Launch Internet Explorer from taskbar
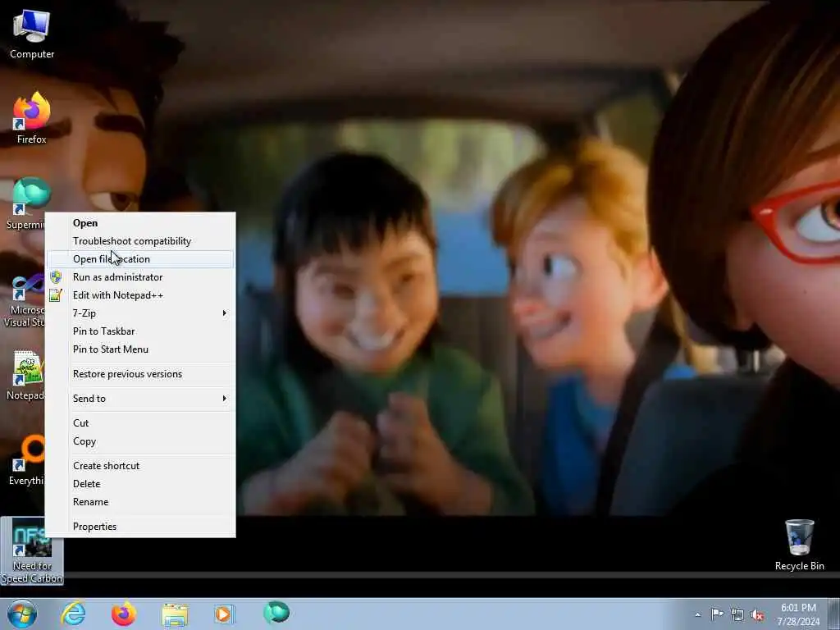Screen dimensions: 840x630 point(73,614)
